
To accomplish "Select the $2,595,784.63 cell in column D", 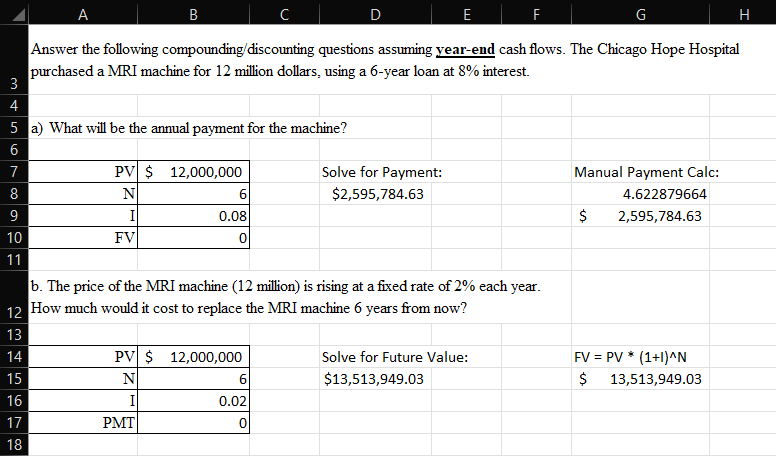I will coord(376,194).
